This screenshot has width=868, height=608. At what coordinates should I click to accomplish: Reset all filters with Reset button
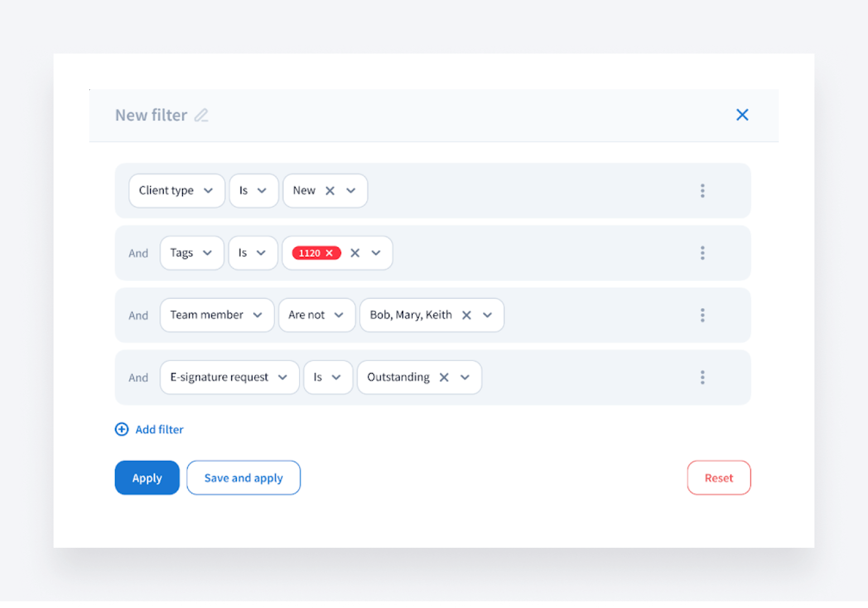tap(718, 478)
